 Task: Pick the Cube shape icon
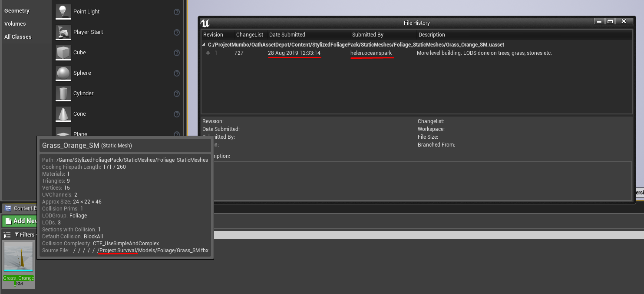coord(63,53)
